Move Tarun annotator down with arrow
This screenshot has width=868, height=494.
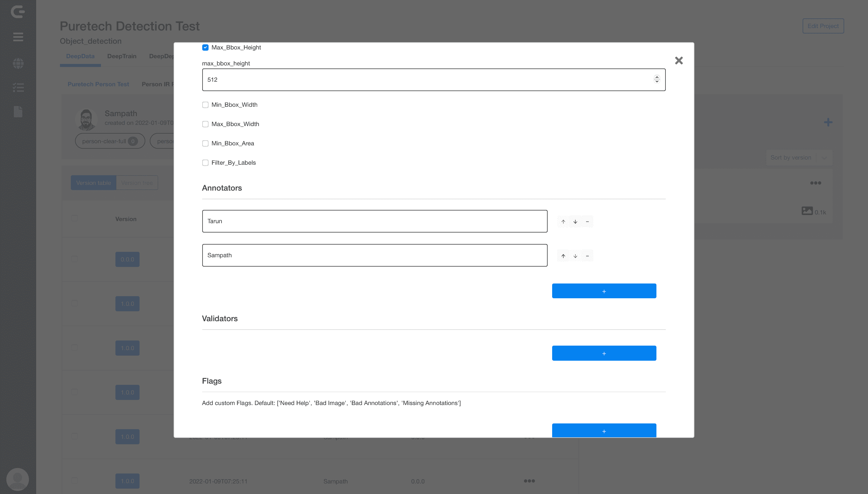(x=575, y=222)
